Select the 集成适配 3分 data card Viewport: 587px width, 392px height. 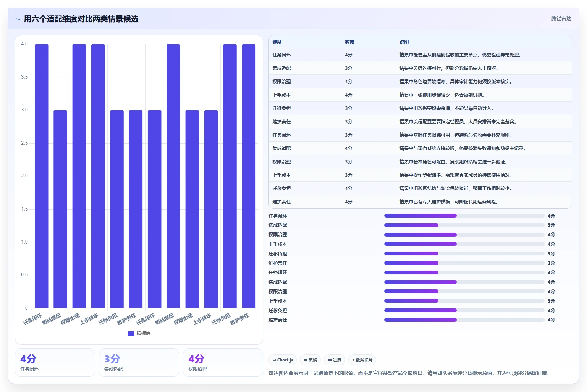139,363
